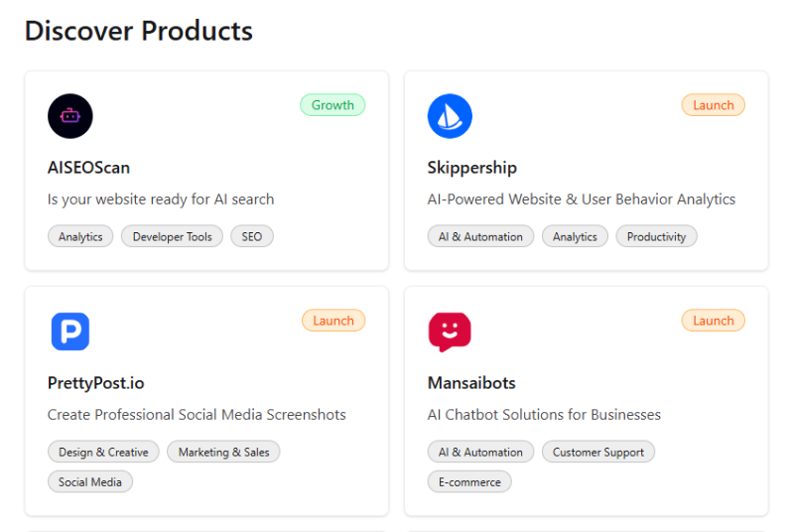The width and height of the screenshot is (794, 532).
Task: Click the Launch badge on Mansaibots
Action: point(713,321)
